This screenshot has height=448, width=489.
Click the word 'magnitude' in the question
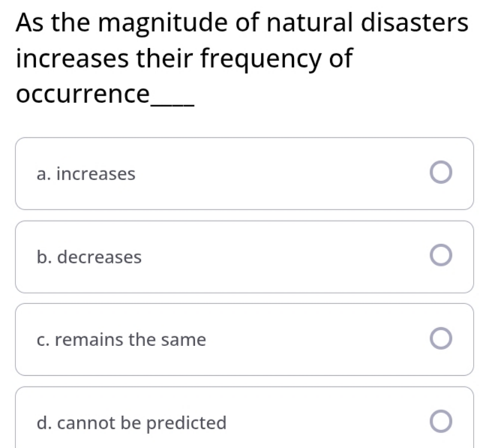[163, 23]
